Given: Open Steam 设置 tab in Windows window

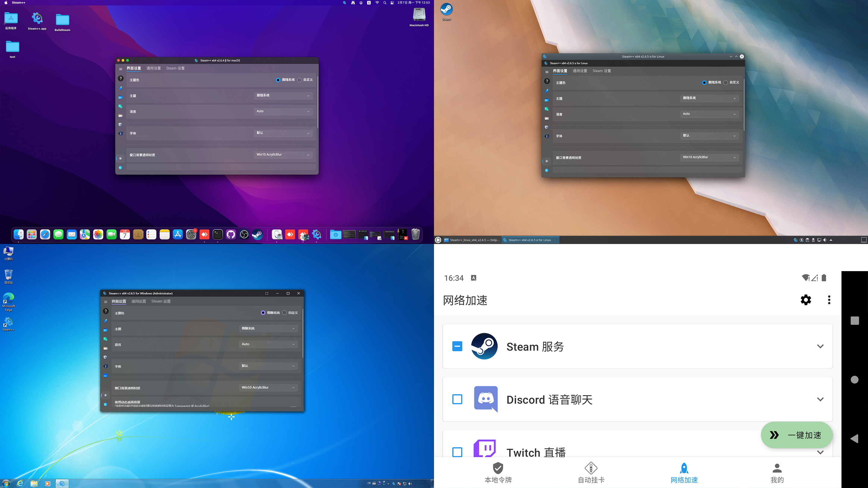Looking at the screenshot, I should point(161,302).
